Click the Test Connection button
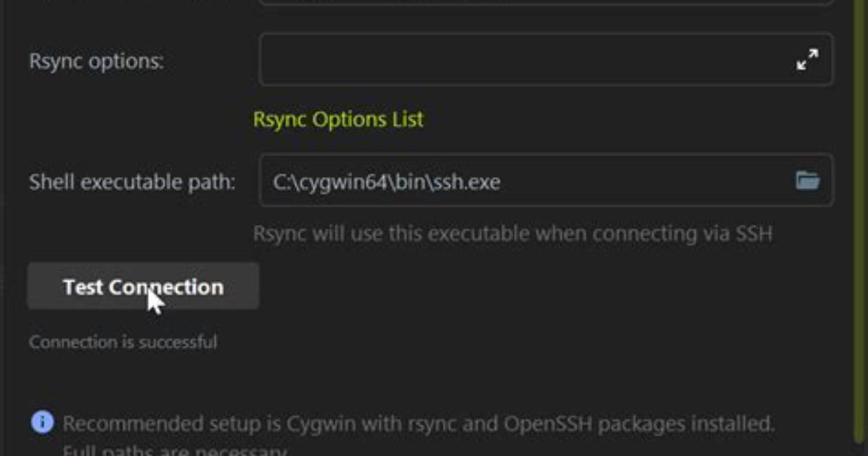 pyautogui.click(x=144, y=287)
